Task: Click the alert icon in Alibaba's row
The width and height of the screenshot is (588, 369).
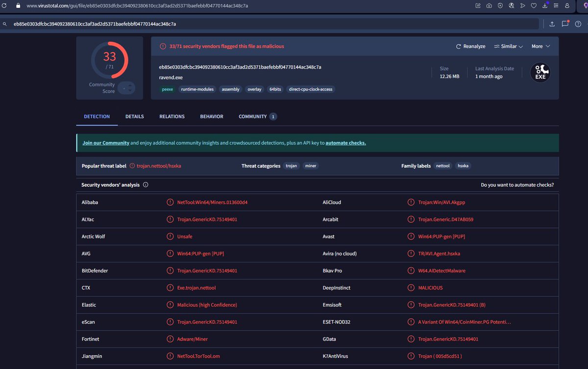Action: point(170,202)
